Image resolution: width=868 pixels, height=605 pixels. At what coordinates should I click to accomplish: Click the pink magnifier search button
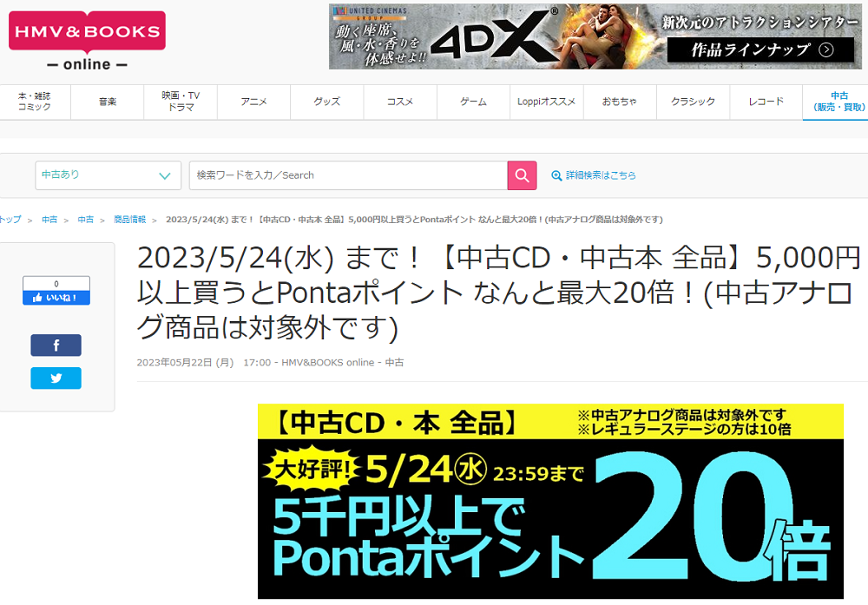[x=522, y=175]
